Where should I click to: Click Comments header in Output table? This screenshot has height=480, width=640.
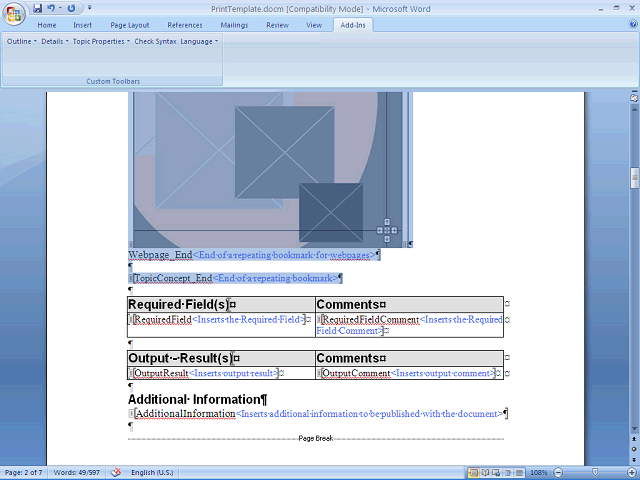click(409, 358)
